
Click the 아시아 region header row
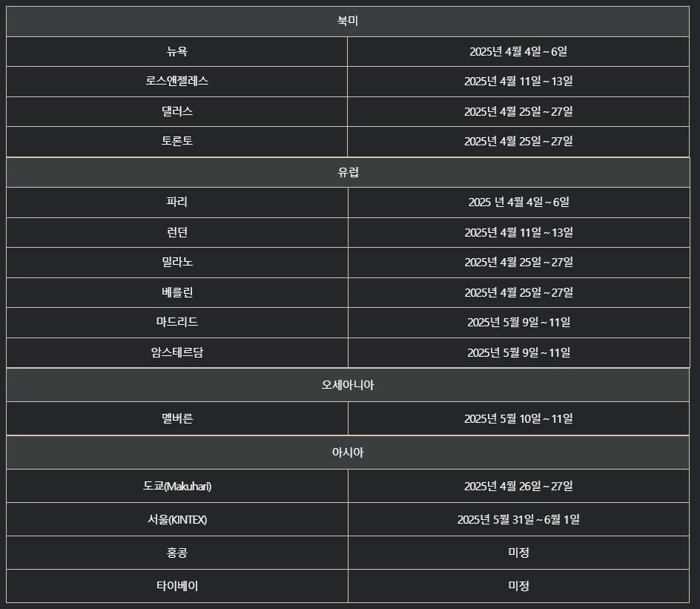click(x=348, y=452)
